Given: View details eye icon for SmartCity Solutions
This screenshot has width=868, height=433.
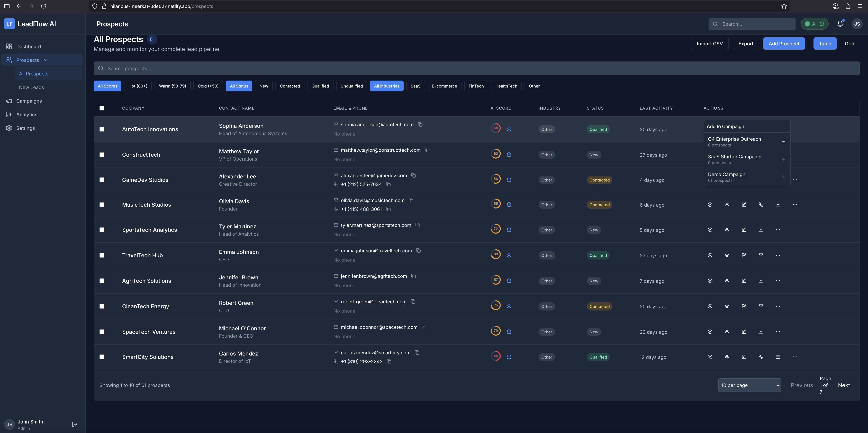Looking at the screenshot, I should [x=727, y=357].
